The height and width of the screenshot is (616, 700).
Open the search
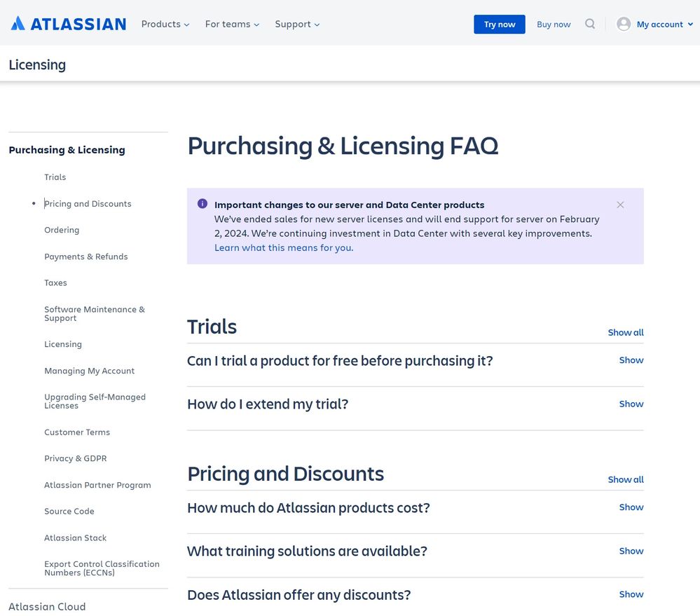(x=590, y=23)
